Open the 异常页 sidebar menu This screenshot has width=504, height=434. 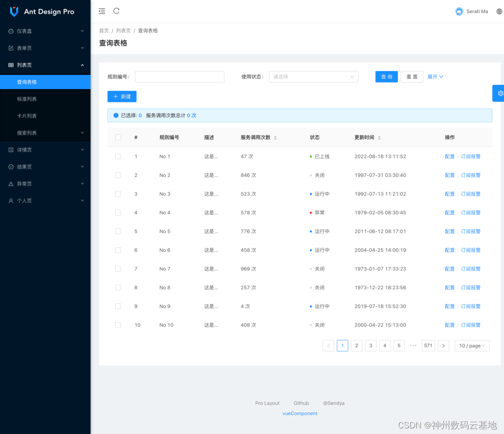45,184
